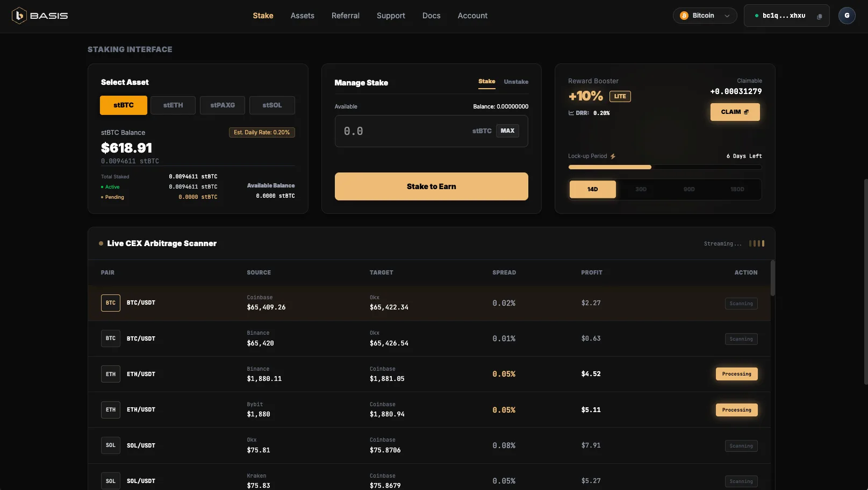
Task: Click the TARGET column header
Action: pos(382,272)
